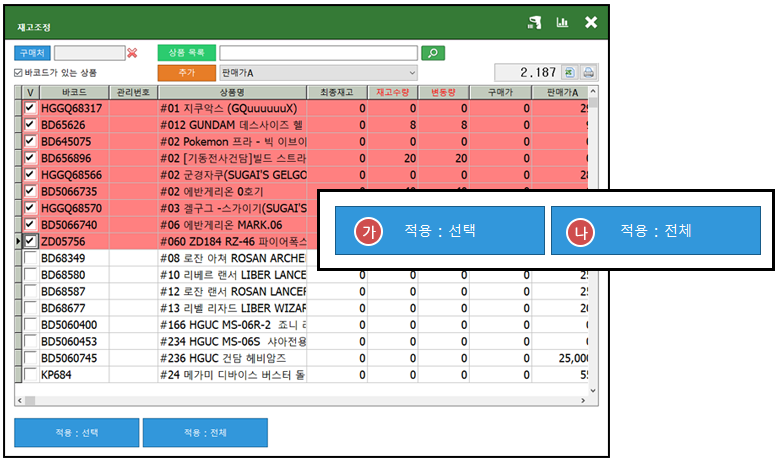Select product '#24 메가미 디바이스 버스터 돌'
The width and height of the screenshot is (775, 462).
[232, 375]
